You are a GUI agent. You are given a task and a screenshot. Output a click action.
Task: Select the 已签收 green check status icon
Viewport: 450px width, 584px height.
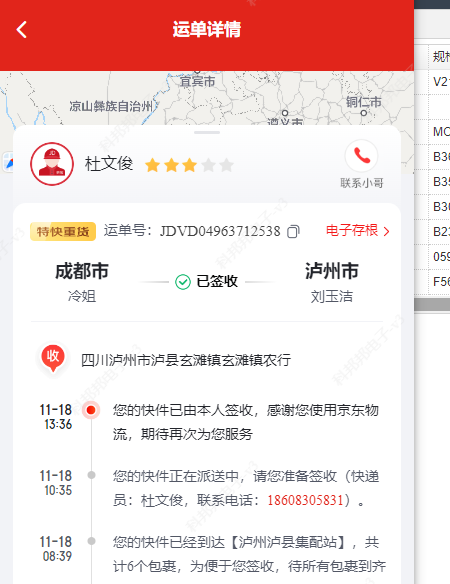(x=183, y=282)
